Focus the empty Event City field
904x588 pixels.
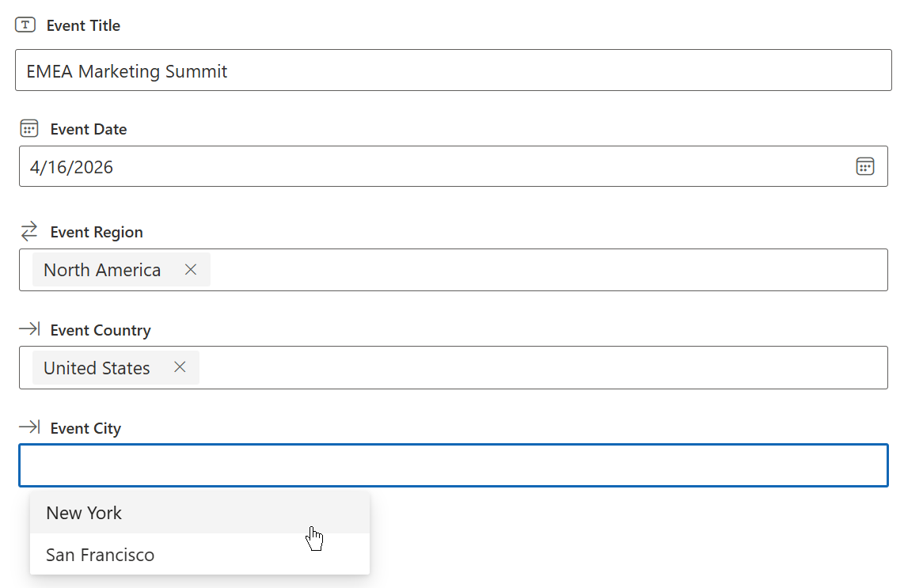[453, 465]
